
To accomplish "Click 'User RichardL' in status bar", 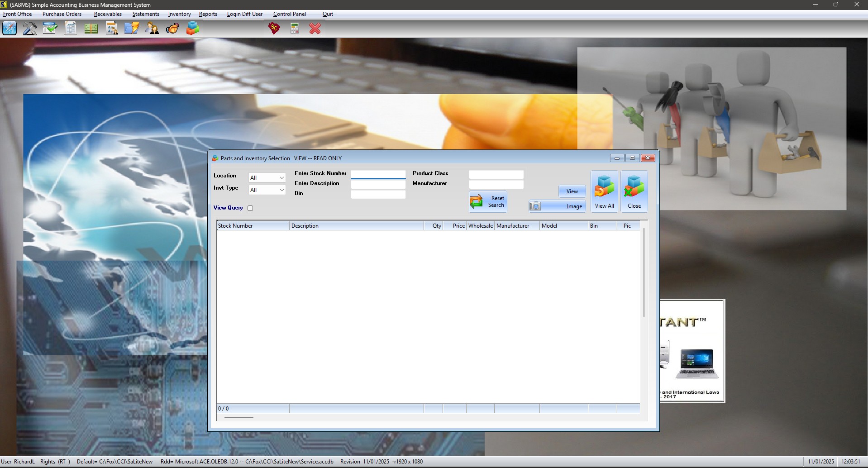I will [x=18, y=462].
